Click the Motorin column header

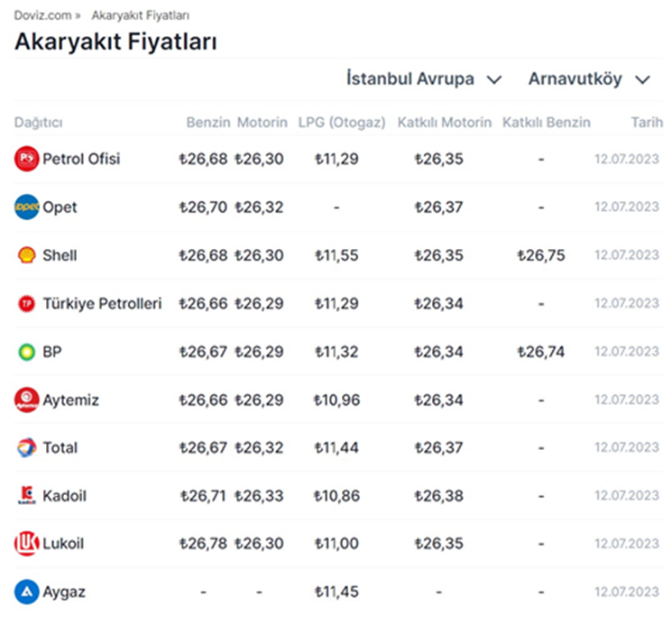click(262, 123)
